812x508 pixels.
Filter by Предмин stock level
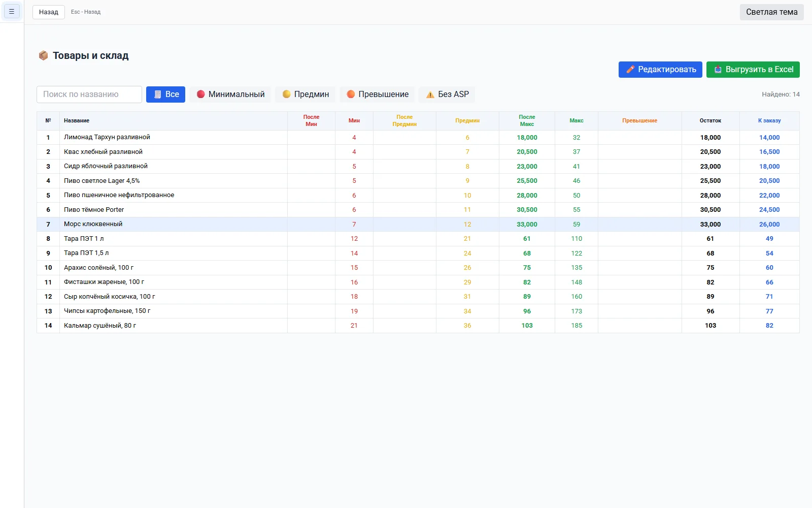pyautogui.click(x=306, y=94)
